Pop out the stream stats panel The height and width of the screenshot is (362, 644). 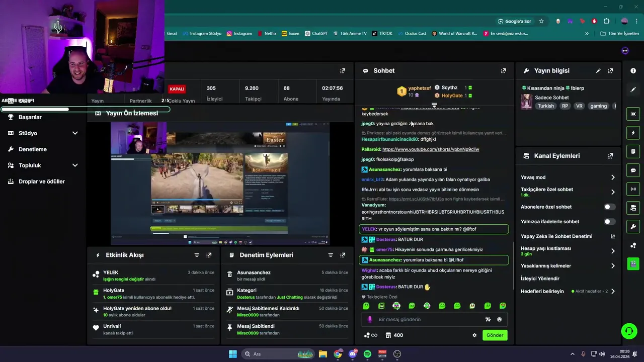[x=343, y=71]
